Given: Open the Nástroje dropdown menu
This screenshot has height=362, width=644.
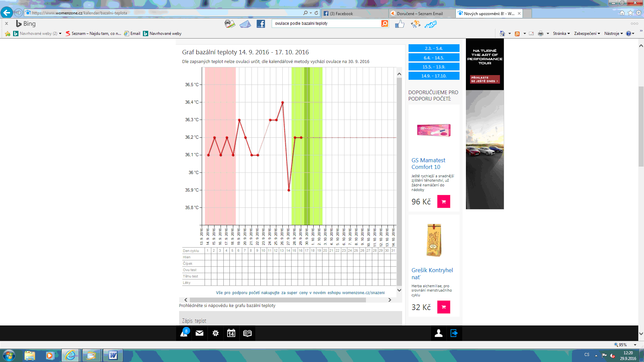Looking at the screenshot, I should [613, 34].
